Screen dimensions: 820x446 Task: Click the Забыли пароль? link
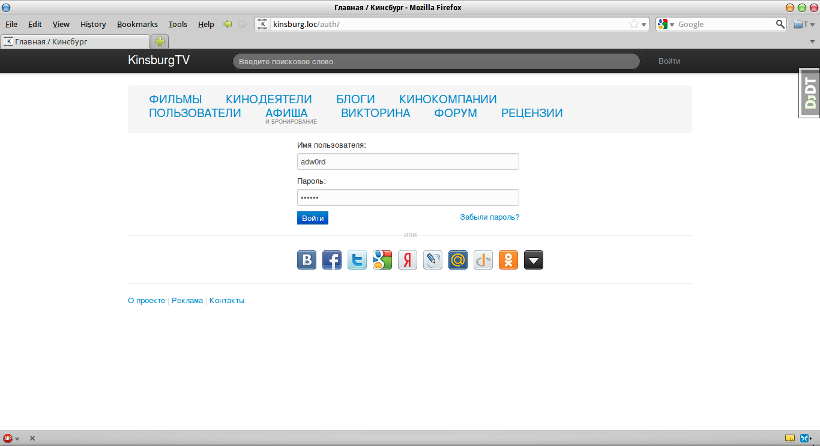point(489,217)
